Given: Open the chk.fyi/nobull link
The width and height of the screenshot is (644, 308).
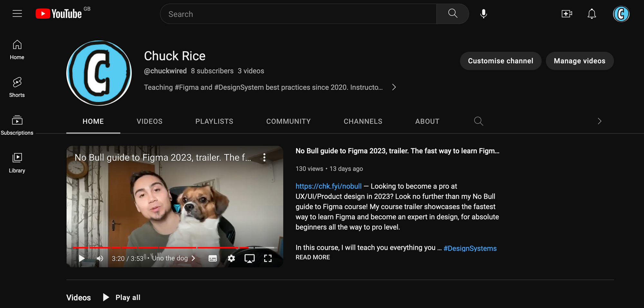Looking at the screenshot, I should [x=328, y=186].
